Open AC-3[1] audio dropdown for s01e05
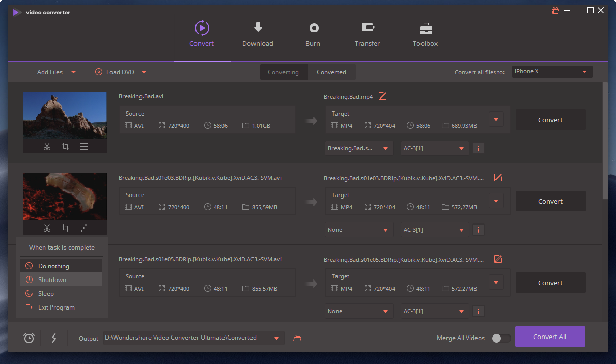Image resolution: width=616 pixels, height=364 pixels. point(435,311)
